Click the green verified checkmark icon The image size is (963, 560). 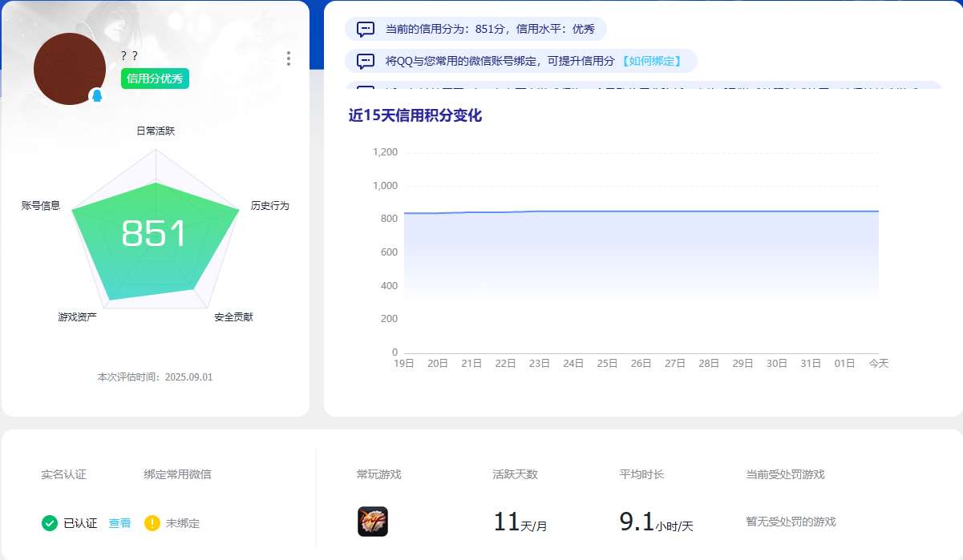[50, 523]
